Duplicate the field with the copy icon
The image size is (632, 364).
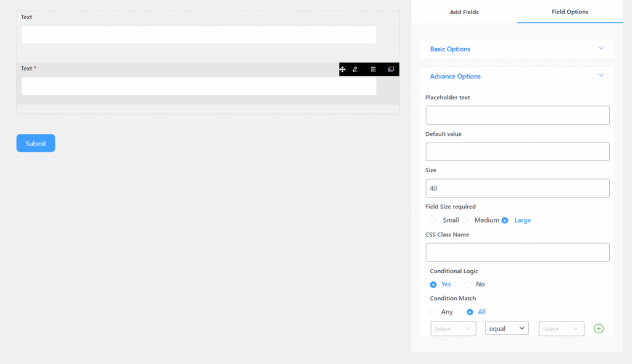pos(391,70)
